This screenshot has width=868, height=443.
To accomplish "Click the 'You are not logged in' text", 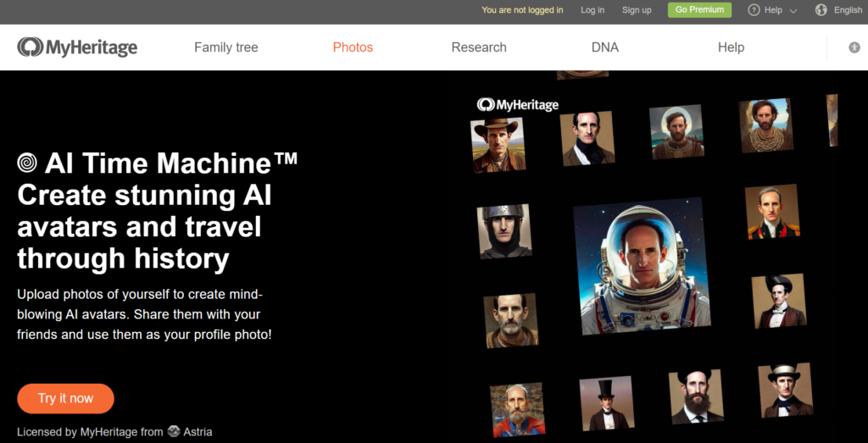I will pyautogui.click(x=522, y=10).
